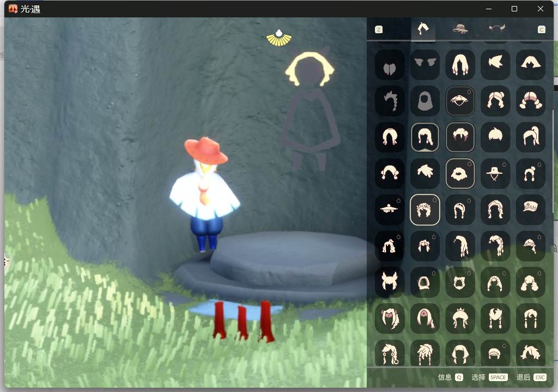Switch to the horns accessory tab

click(x=497, y=28)
